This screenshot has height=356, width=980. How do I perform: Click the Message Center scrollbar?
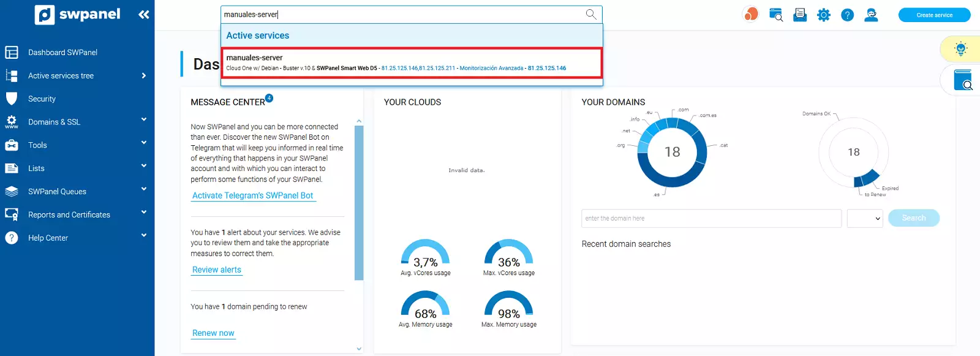pyautogui.click(x=359, y=202)
